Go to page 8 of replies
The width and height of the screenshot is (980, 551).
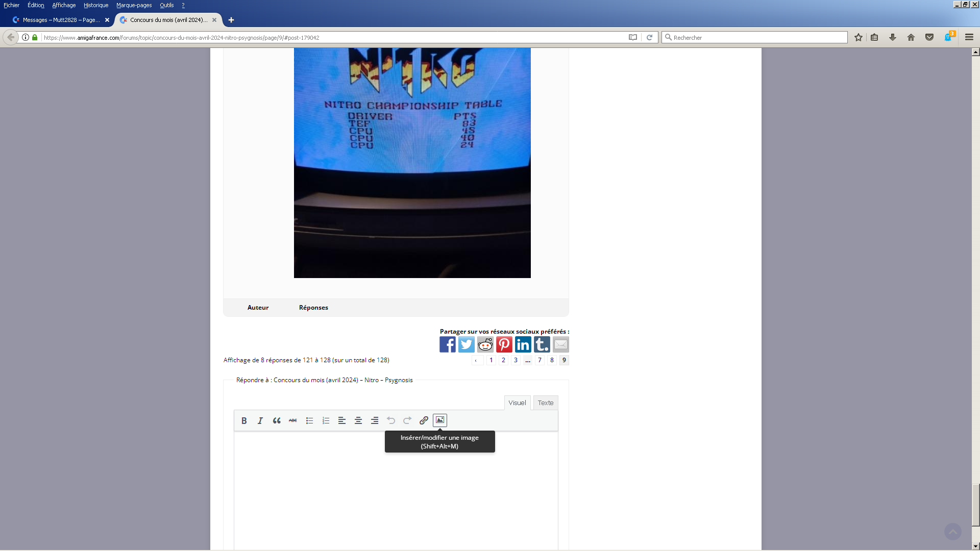click(x=552, y=360)
